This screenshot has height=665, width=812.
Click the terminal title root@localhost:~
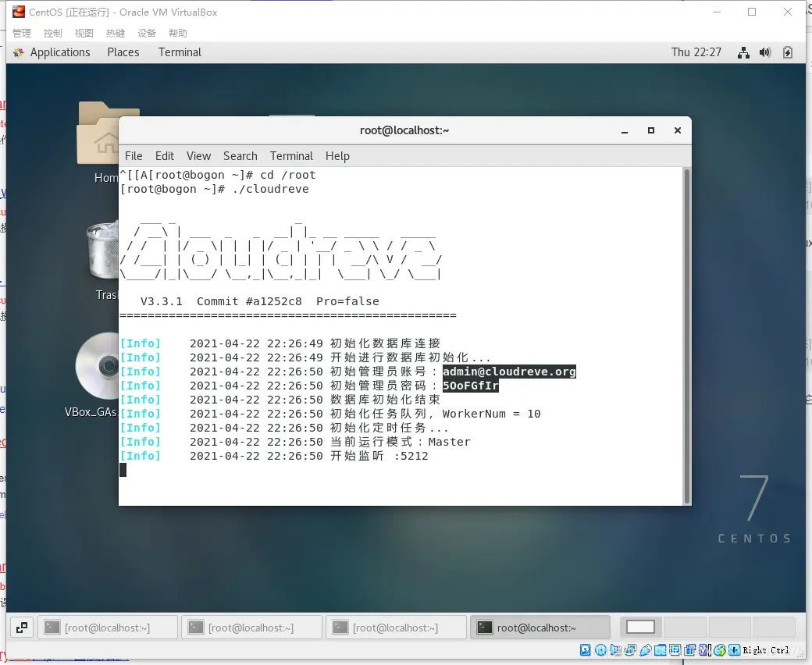coord(404,130)
